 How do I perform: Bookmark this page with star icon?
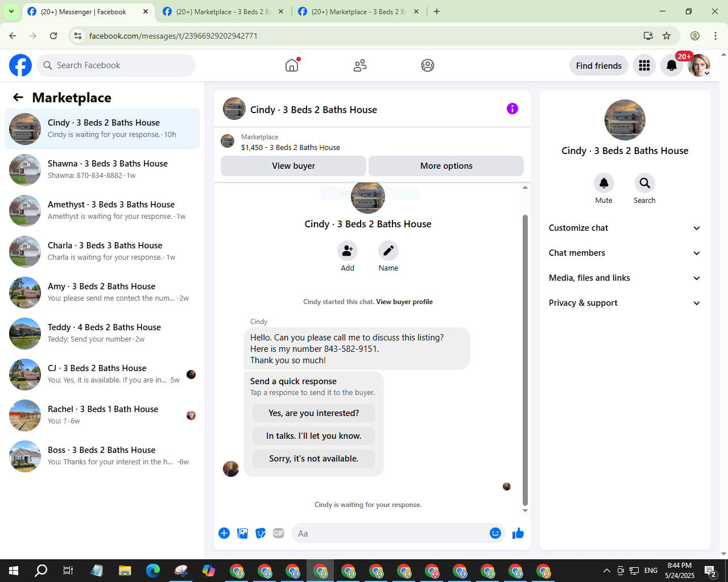667,36
